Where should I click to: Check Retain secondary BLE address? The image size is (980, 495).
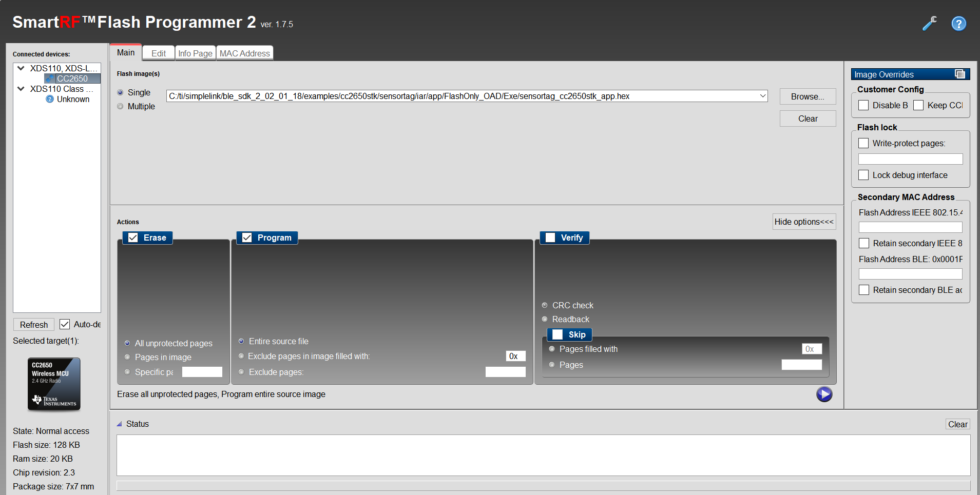(864, 290)
